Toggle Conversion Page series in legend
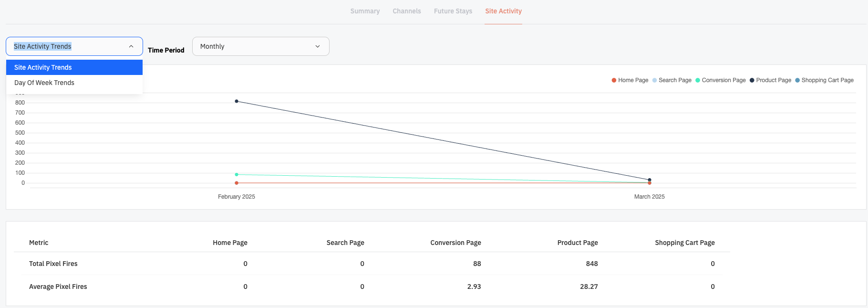This screenshot has width=868, height=308. click(721, 80)
